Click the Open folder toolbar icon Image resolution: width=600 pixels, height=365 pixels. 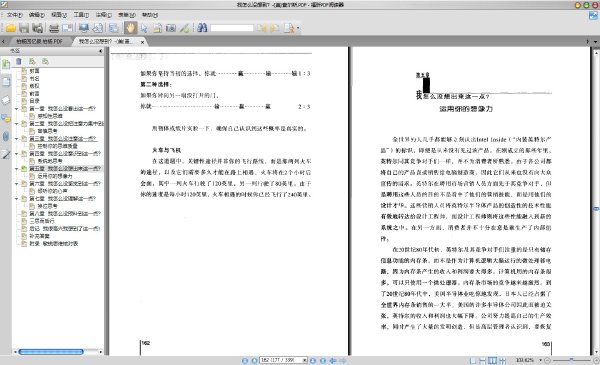point(10,28)
